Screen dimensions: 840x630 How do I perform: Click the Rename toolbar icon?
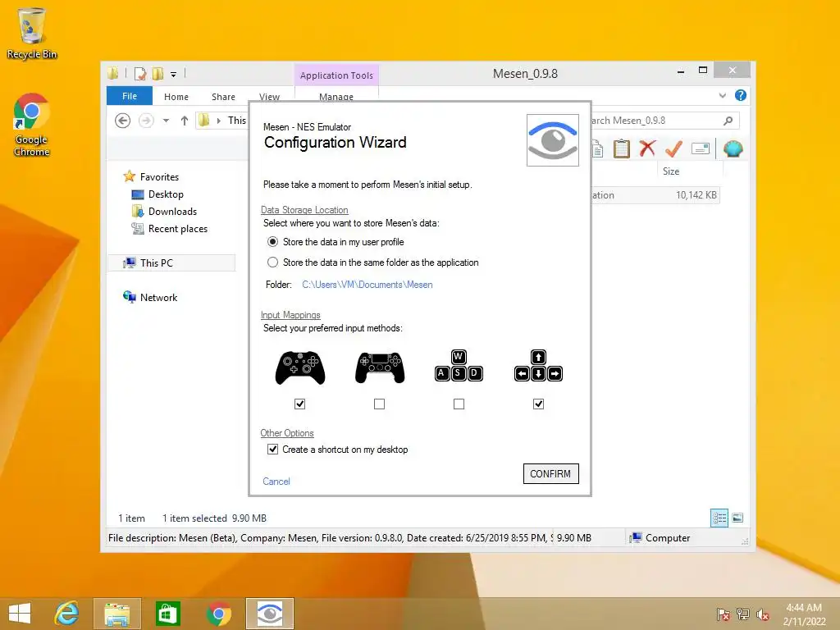coord(701,148)
